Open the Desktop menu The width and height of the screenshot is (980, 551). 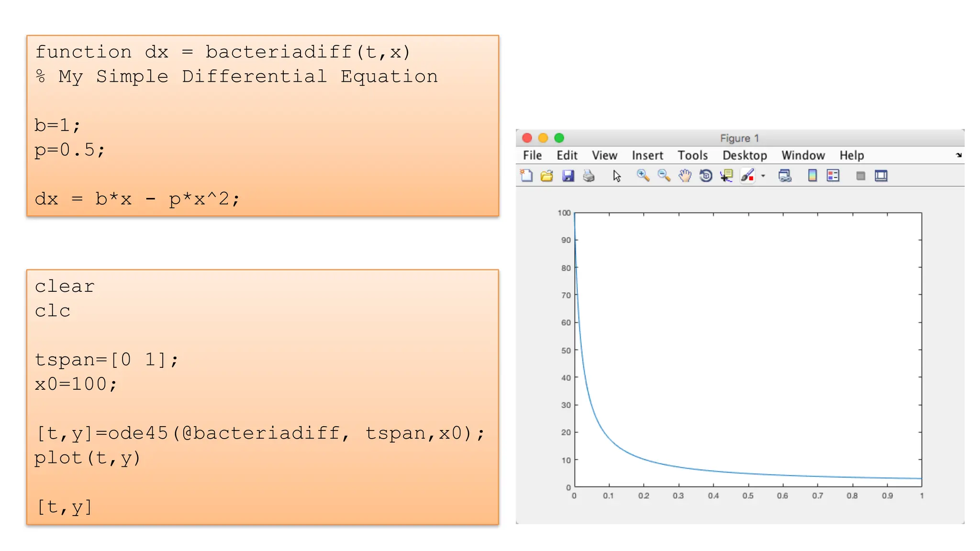pyautogui.click(x=745, y=155)
